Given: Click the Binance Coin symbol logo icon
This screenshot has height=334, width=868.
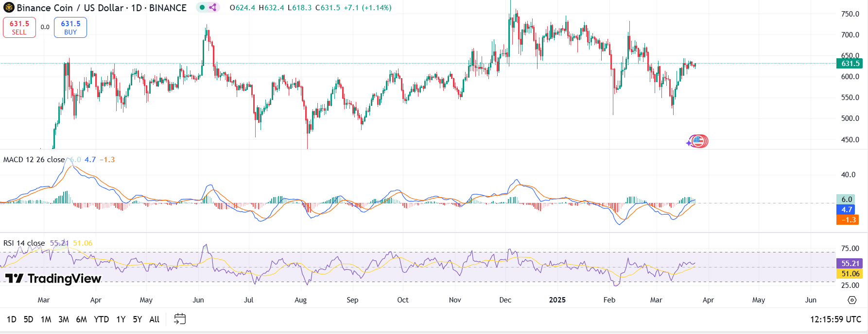Looking at the screenshot, I should tap(9, 8).
